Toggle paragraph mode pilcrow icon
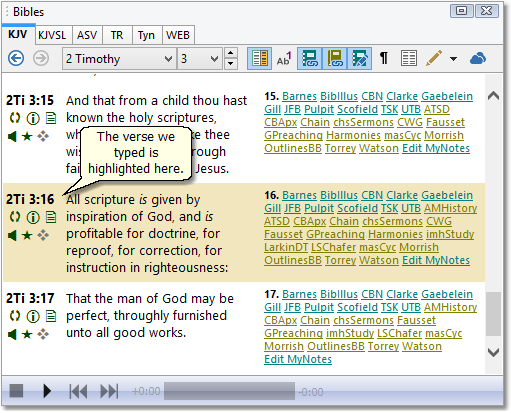Screen dimensions: 511x413 [384, 59]
